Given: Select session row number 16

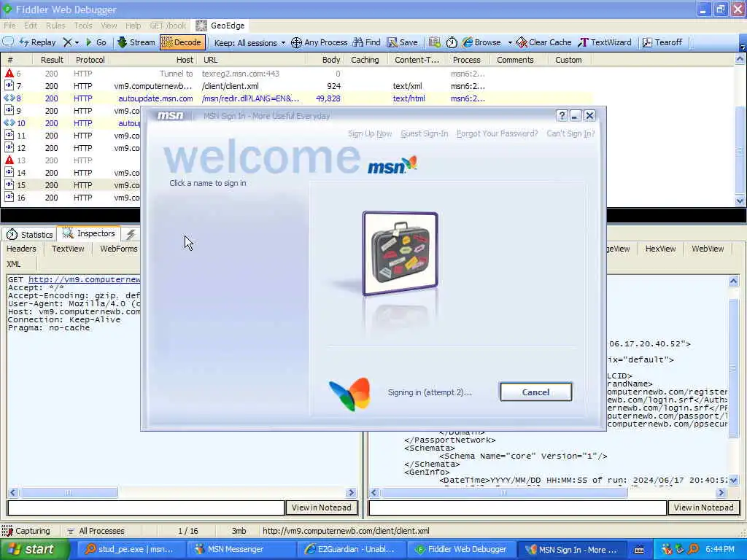Looking at the screenshot, I should 71,198.
